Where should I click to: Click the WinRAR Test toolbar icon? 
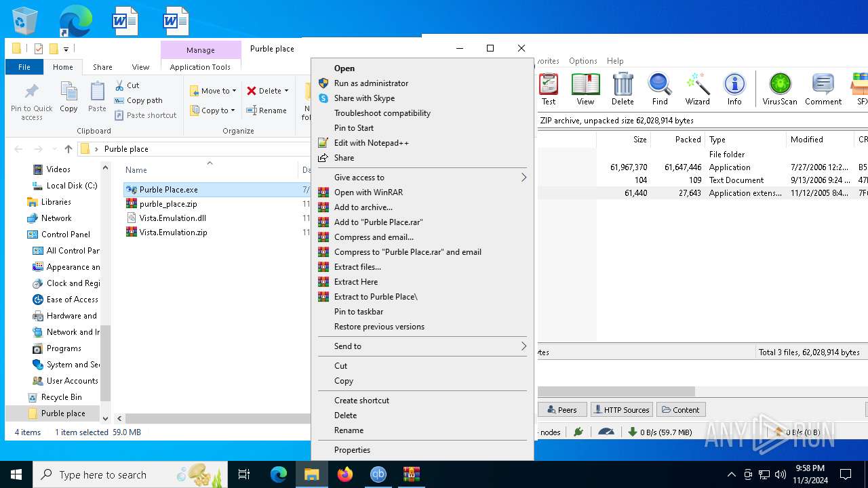click(x=549, y=89)
